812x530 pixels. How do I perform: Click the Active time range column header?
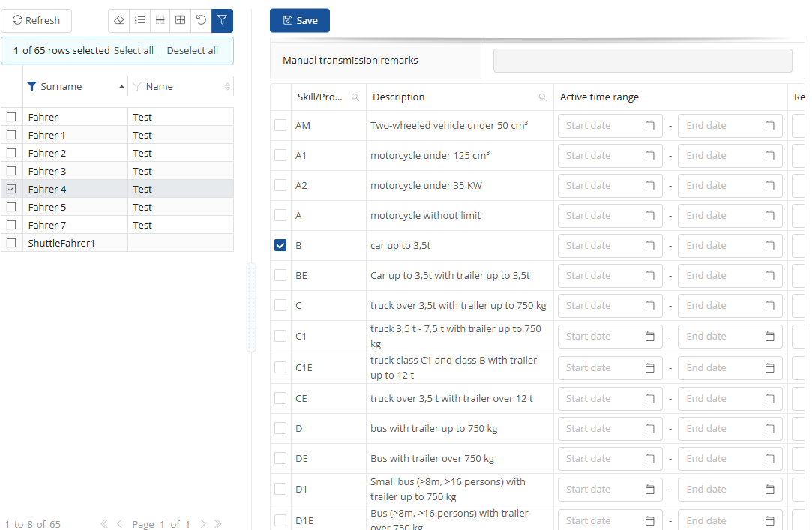coord(599,97)
